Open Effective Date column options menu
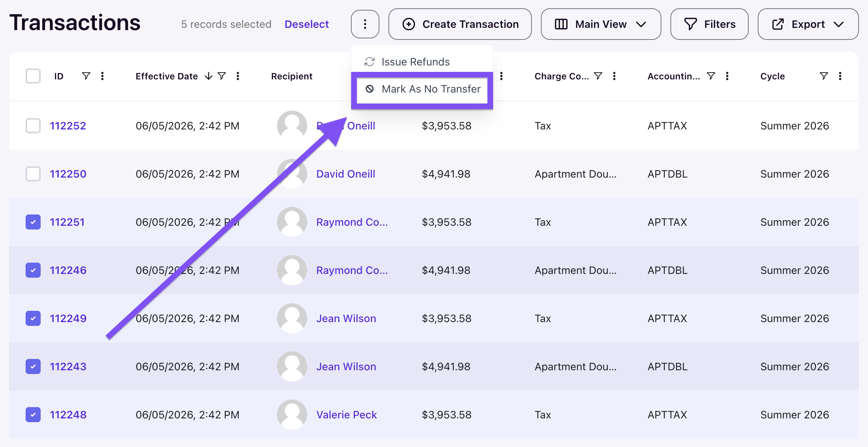Screen dimensions: 868x447 238,76
